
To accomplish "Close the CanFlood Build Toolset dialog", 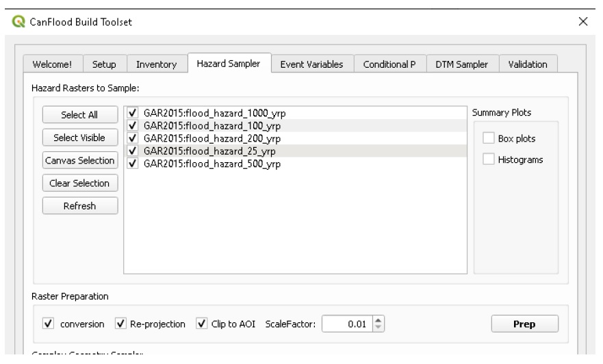I will pyautogui.click(x=583, y=21).
